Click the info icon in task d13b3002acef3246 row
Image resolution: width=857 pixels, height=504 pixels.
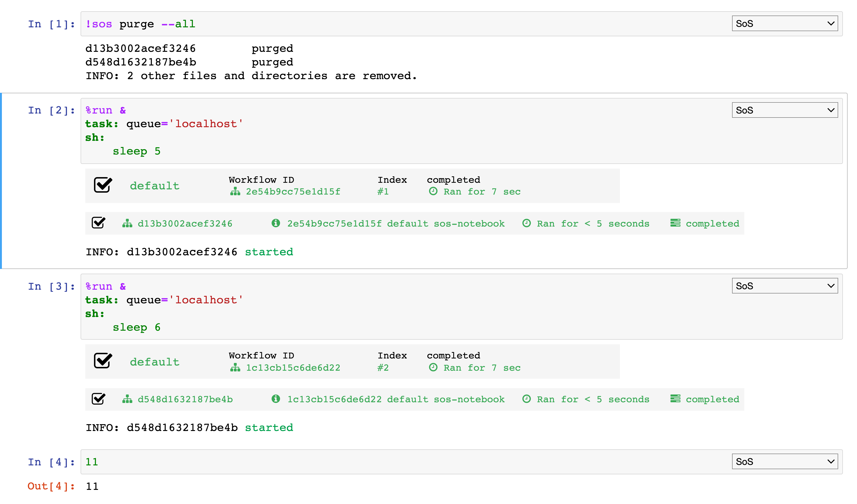pyautogui.click(x=276, y=223)
